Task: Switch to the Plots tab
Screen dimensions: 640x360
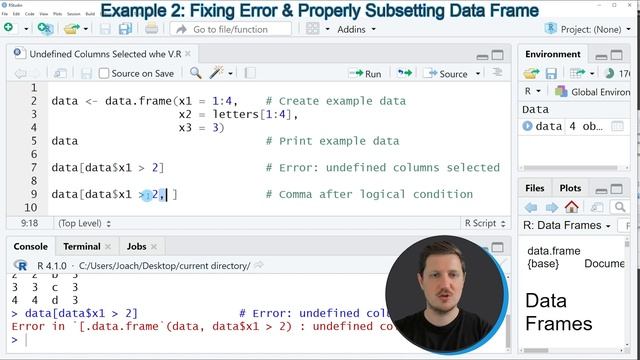Action: pyautogui.click(x=570, y=188)
